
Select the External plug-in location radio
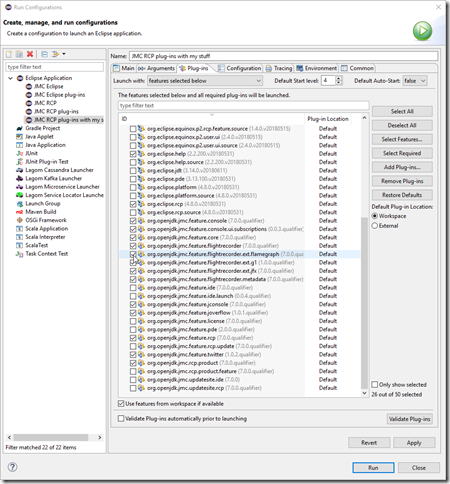[x=375, y=226]
